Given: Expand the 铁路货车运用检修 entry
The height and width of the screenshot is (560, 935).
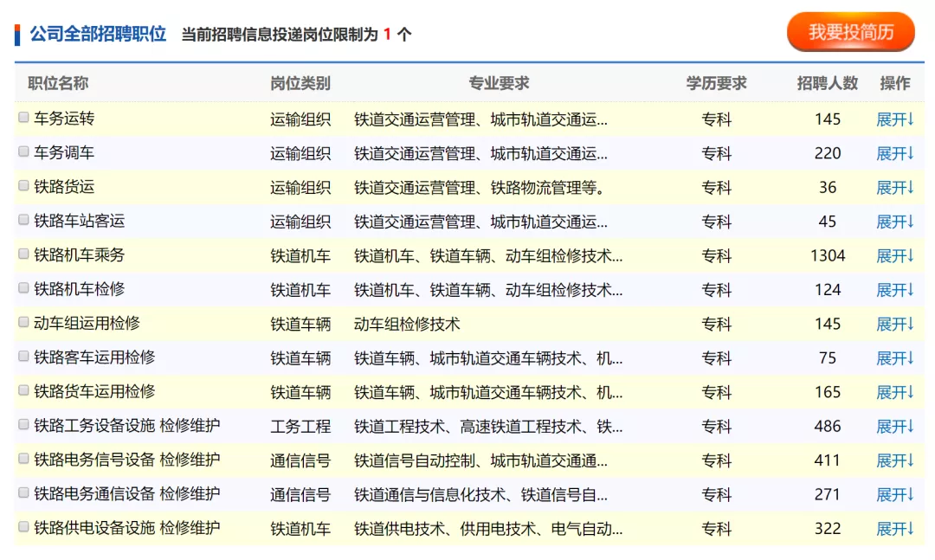Looking at the screenshot, I should pos(895,392).
